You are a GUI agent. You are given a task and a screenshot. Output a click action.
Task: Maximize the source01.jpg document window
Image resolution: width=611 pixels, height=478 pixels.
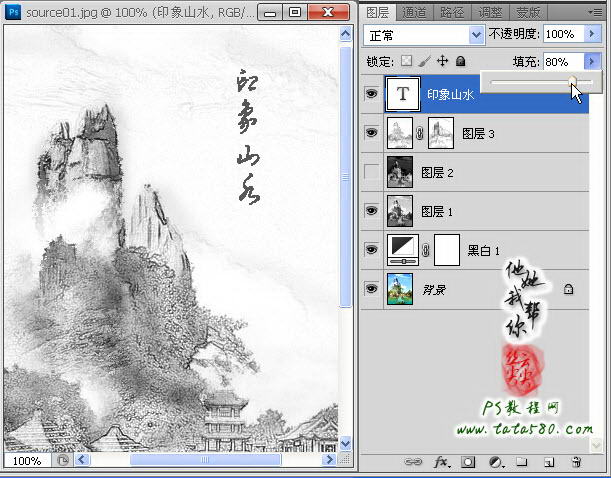pos(295,12)
